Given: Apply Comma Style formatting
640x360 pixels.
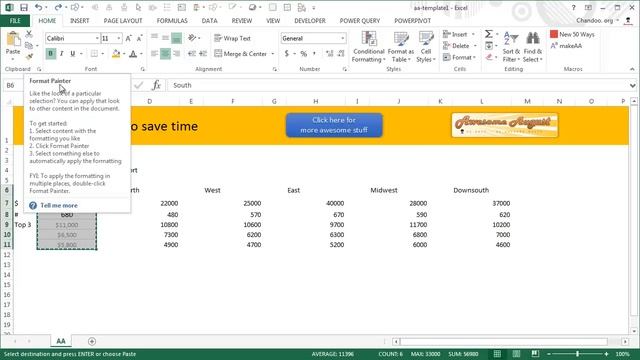Looking at the screenshot, I should (x=314, y=53).
